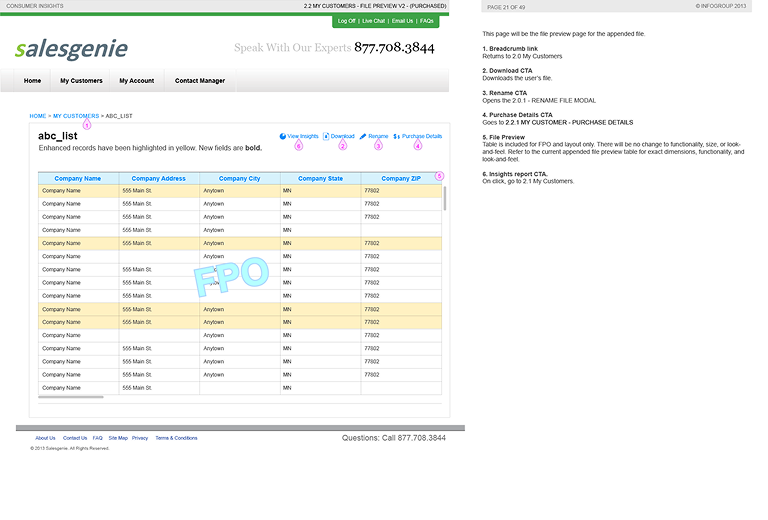Click the Log Off link
The width and height of the screenshot is (768, 520).
(346, 21)
